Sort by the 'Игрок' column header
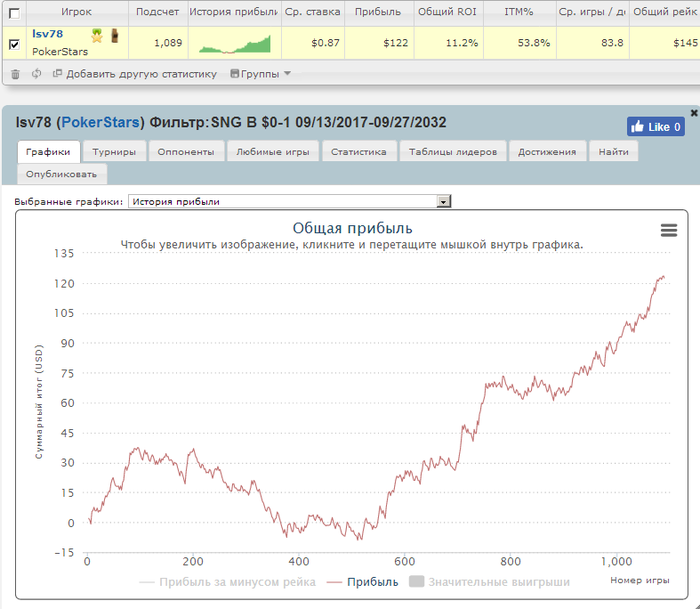Image resolution: width=700 pixels, height=609 pixels. 77,12
